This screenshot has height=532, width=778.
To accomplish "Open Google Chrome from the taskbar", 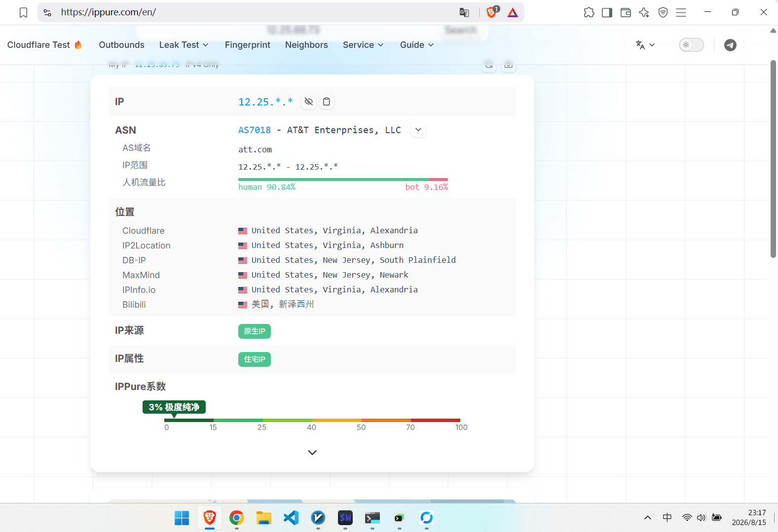I will (237, 518).
